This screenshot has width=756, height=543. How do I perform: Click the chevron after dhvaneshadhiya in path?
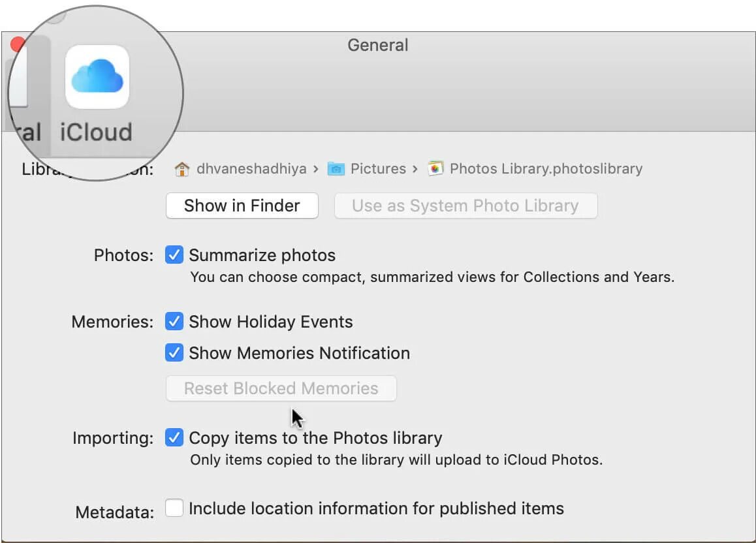(316, 169)
